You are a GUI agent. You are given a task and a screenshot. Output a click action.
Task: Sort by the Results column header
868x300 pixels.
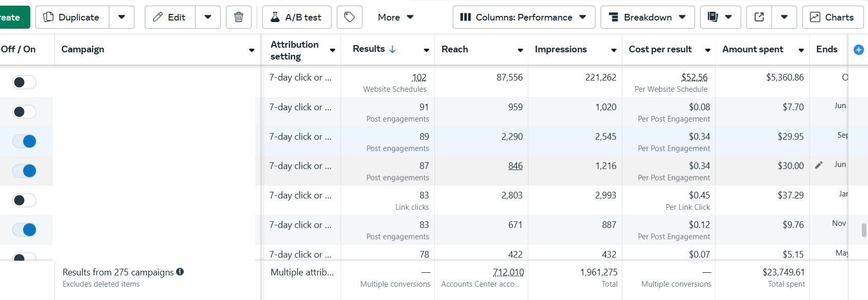[x=369, y=49]
